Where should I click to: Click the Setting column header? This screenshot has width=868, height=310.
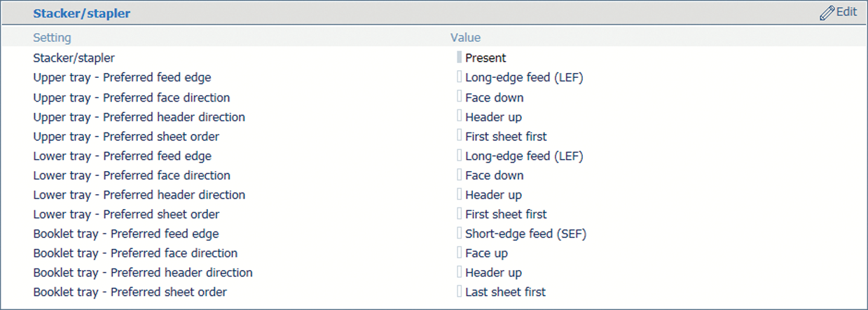pyautogui.click(x=52, y=38)
